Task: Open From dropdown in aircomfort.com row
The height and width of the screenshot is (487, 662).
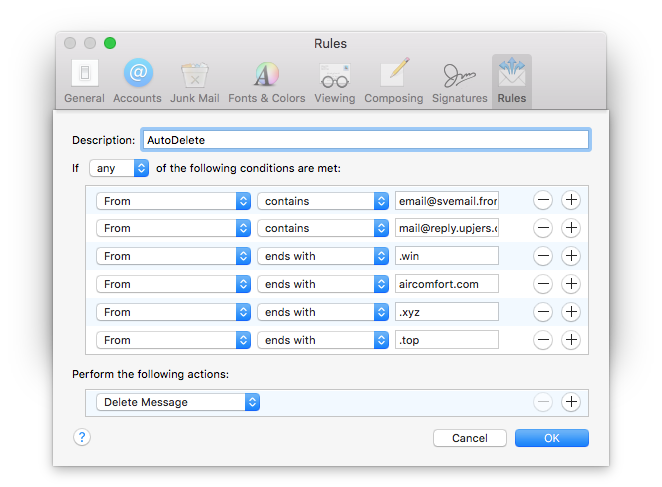Action: click(x=174, y=284)
